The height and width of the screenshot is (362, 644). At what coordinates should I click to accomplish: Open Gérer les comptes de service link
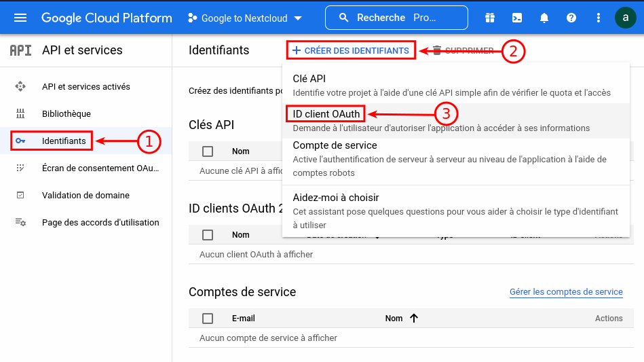pyautogui.click(x=566, y=292)
